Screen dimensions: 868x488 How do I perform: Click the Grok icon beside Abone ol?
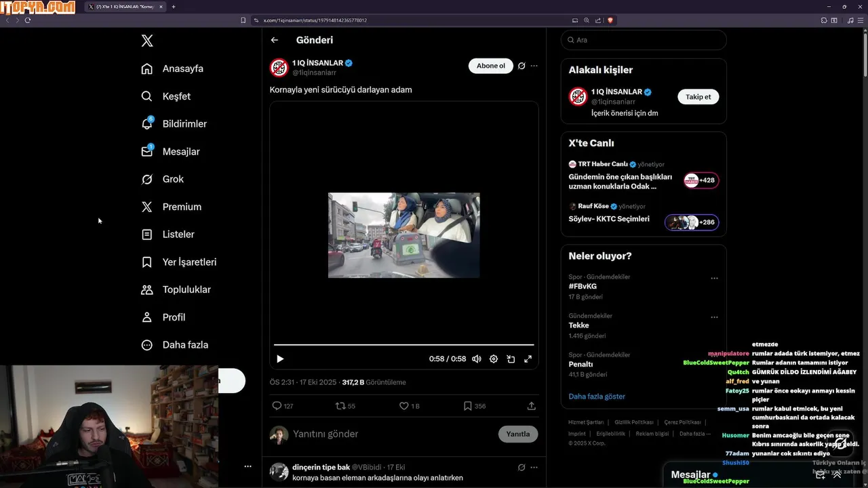(521, 66)
